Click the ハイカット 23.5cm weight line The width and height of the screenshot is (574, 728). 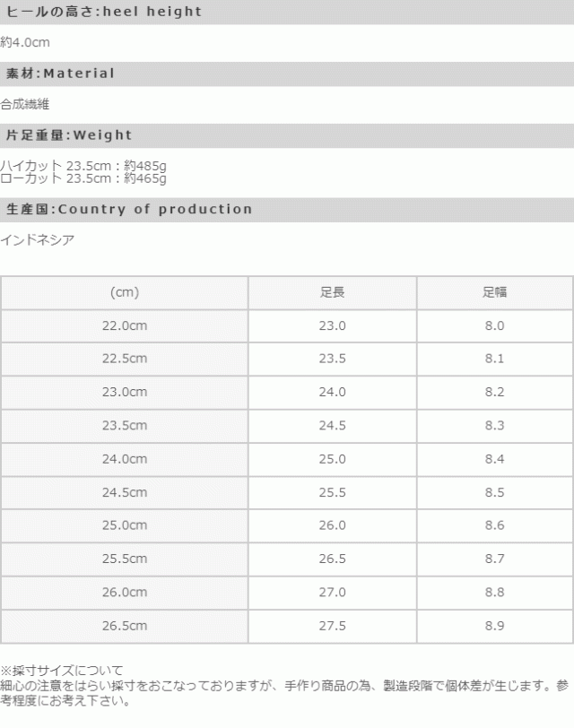(84, 165)
